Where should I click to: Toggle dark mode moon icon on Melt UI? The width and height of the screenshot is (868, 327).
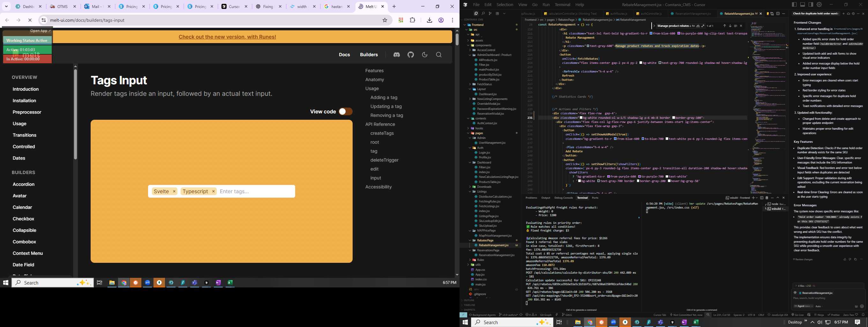coord(424,55)
